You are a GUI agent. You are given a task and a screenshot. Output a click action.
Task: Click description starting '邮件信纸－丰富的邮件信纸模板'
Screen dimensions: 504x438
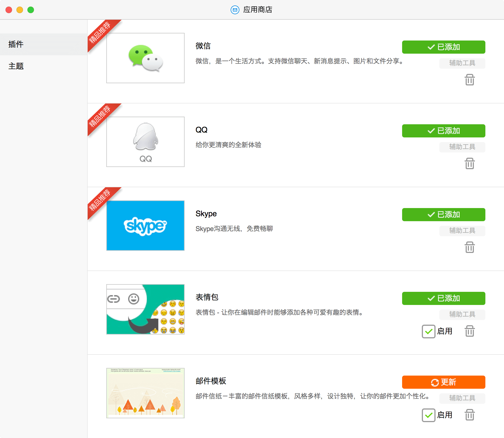coord(312,396)
